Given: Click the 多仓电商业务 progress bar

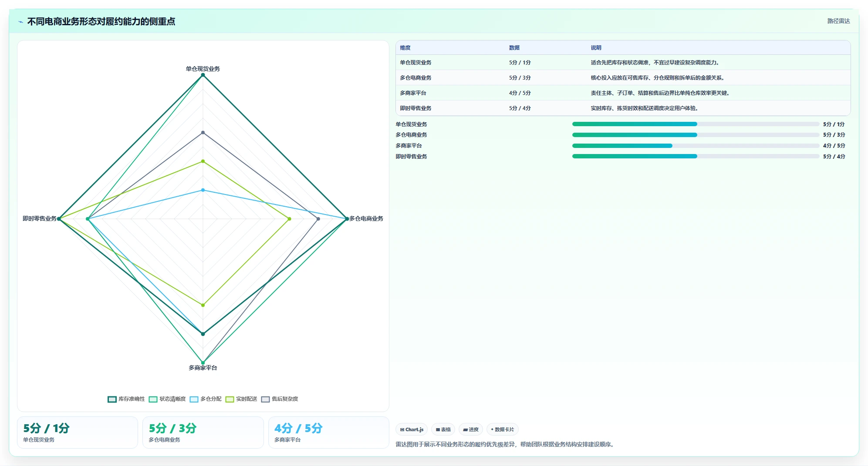Looking at the screenshot, I should coord(696,135).
